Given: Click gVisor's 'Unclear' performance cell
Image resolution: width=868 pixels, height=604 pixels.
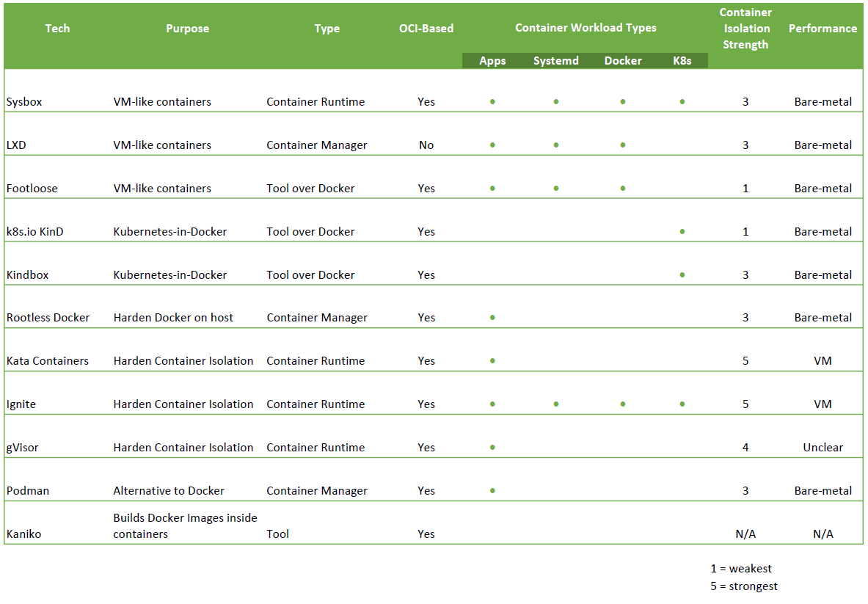Looking at the screenshot, I should pyautogui.click(x=823, y=448).
